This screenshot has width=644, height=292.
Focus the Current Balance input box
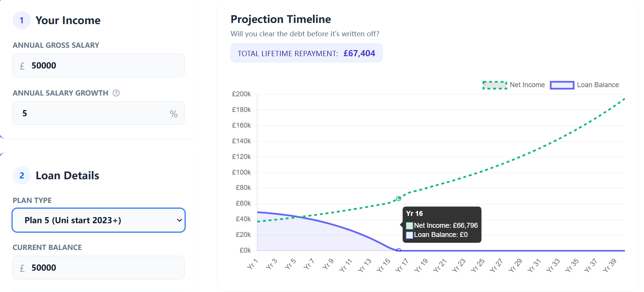click(103, 268)
